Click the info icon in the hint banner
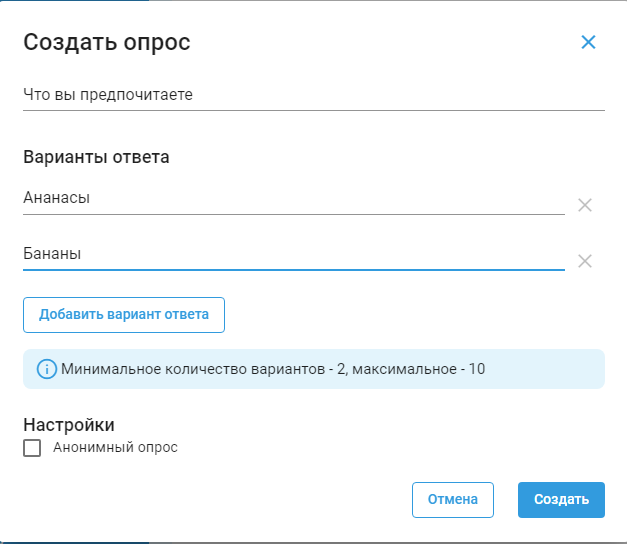 tap(47, 369)
